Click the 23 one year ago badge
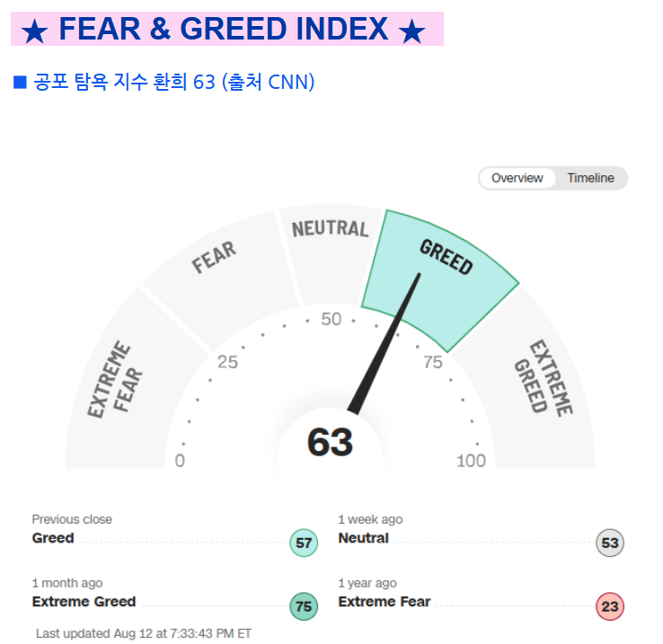This screenshot has width=663, height=644. point(610,606)
